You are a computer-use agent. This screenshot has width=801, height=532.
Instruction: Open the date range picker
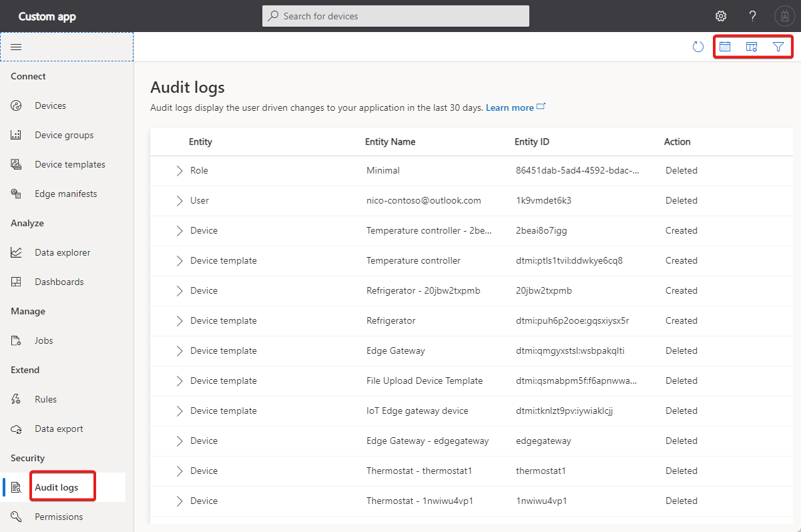click(726, 47)
